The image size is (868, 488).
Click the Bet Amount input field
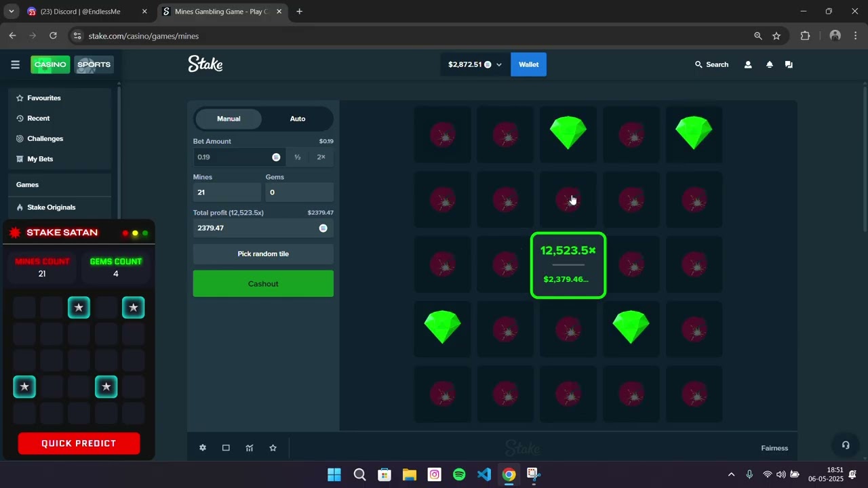(x=239, y=157)
